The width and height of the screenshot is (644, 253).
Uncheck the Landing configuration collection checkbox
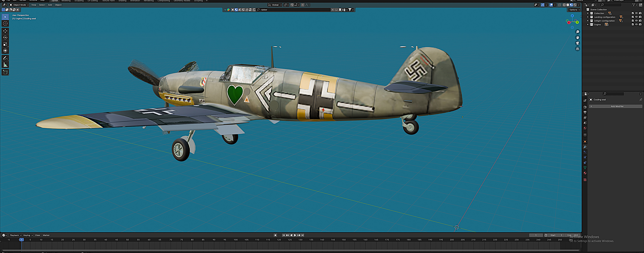tap(633, 17)
